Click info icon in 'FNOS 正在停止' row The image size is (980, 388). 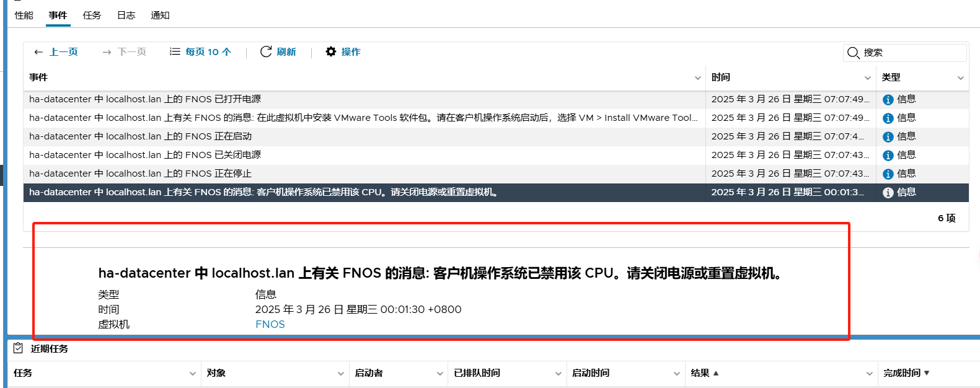pyautogui.click(x=888, y=174)
